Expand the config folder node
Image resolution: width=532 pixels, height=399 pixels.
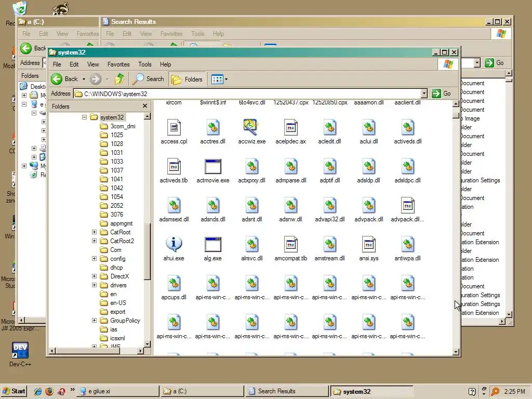(x=95, y=259)
